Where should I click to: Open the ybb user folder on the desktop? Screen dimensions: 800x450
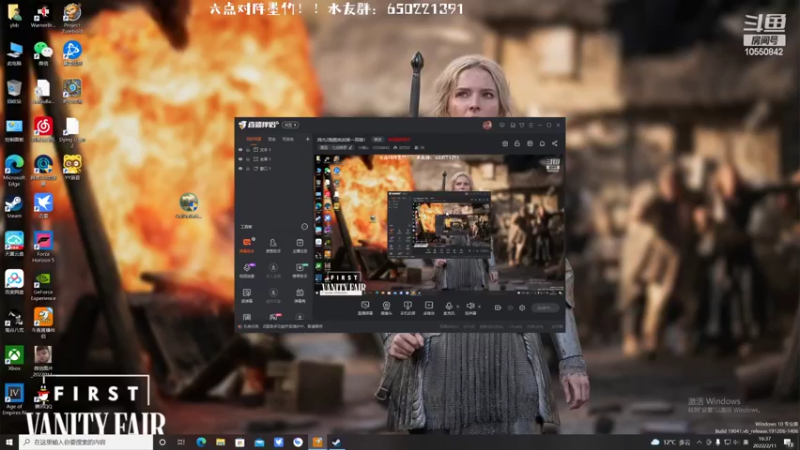coord(14,15)
